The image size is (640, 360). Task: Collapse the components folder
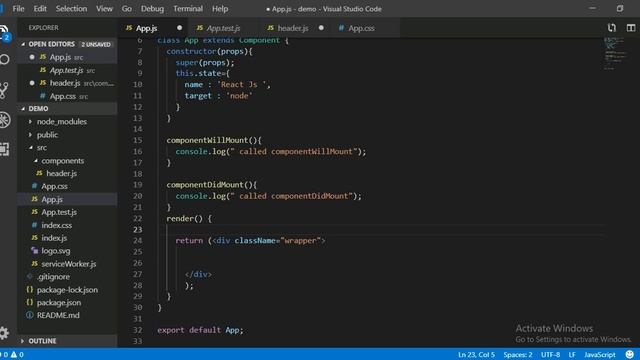(36, 160)
